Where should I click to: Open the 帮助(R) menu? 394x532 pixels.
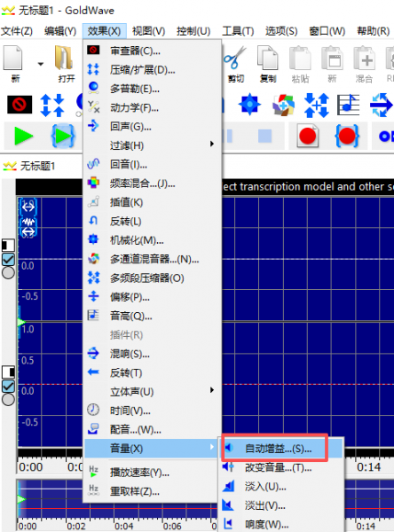pyautogui.click(x=373, y=31)
